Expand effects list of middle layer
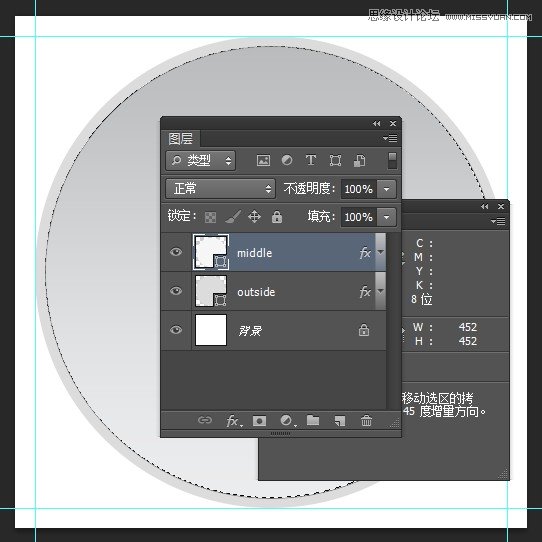The width and height of the screenshot is (542, 542). point(381,252)
